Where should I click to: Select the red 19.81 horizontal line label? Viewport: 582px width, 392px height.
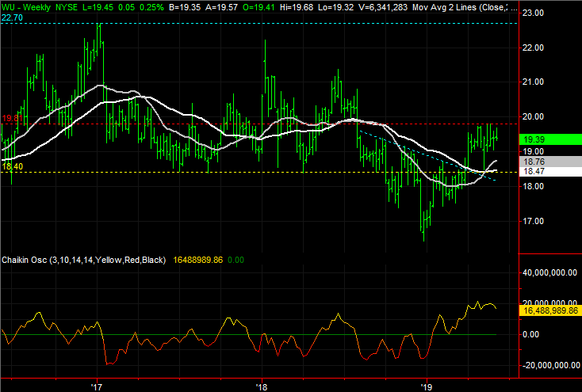(x=11, y=119)
